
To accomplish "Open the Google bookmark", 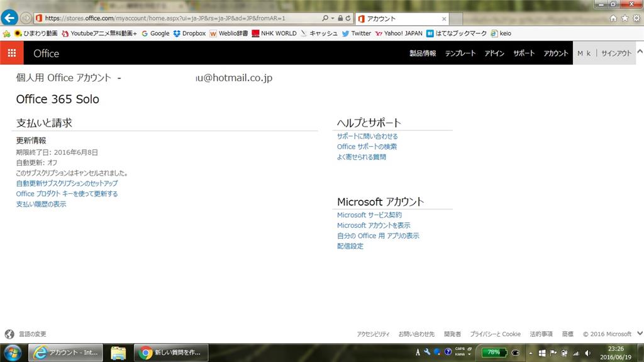I will 155,33.
